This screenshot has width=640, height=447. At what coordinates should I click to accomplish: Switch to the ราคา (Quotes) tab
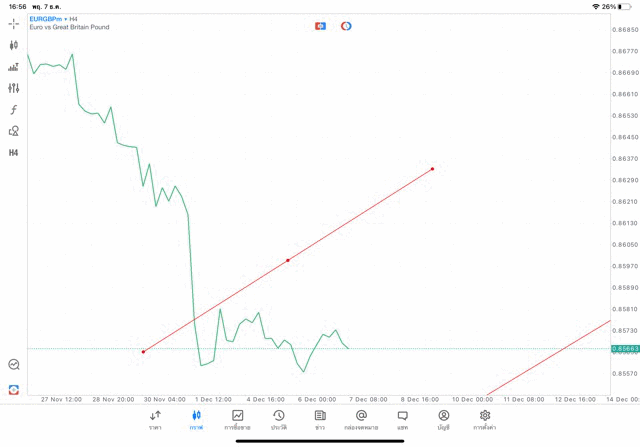pyautogui.click(x=155, y=419)
